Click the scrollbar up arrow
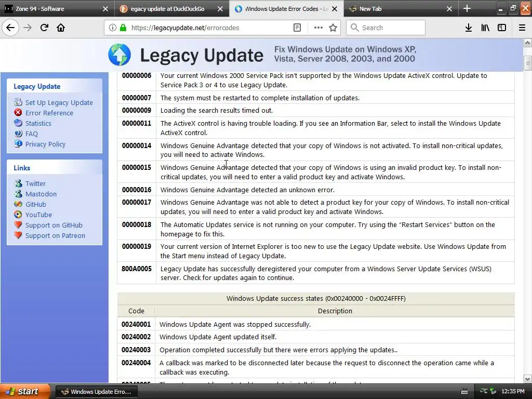This screenshot has height=399, width=532. [527, 43]
